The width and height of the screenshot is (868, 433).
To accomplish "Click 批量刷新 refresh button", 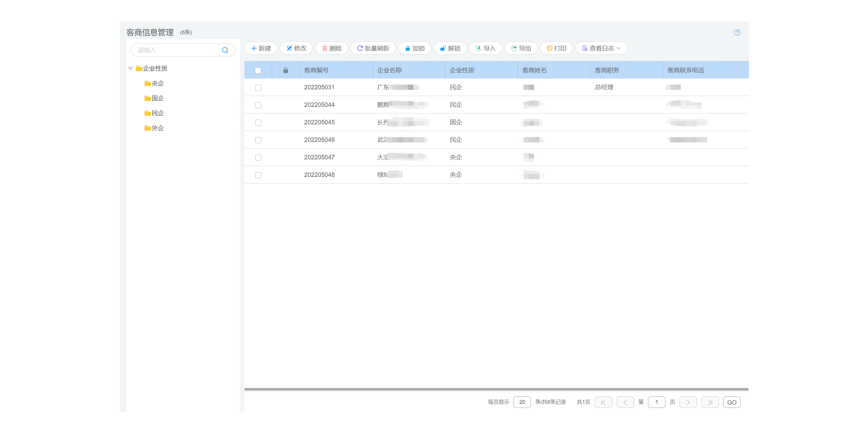I will [373, 48].
